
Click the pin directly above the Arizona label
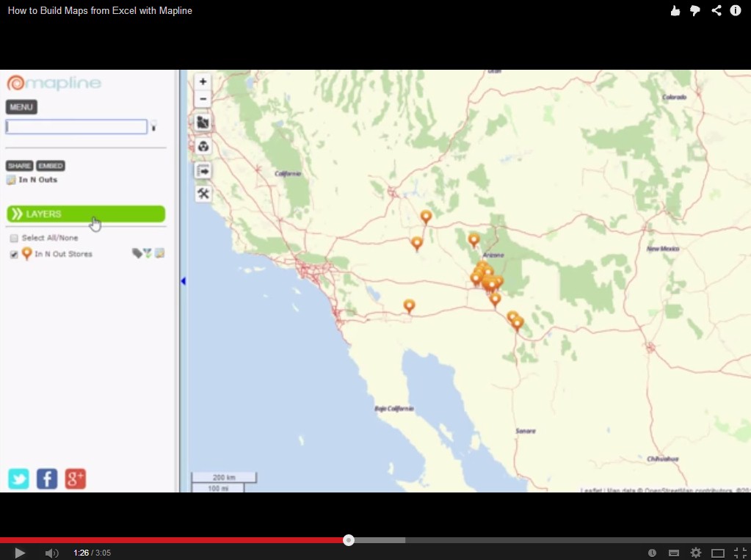point(474,239)
